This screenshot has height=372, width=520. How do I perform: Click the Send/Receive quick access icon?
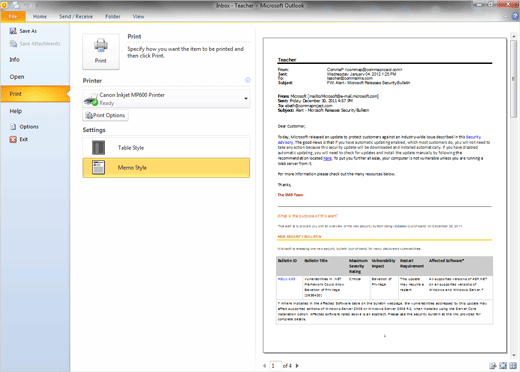coord(17,5)
